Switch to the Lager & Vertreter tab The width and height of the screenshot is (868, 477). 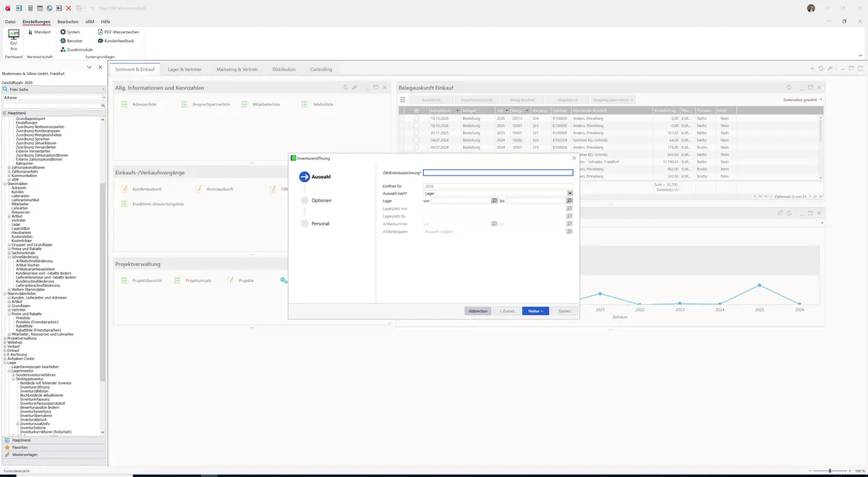coord(184,69)
